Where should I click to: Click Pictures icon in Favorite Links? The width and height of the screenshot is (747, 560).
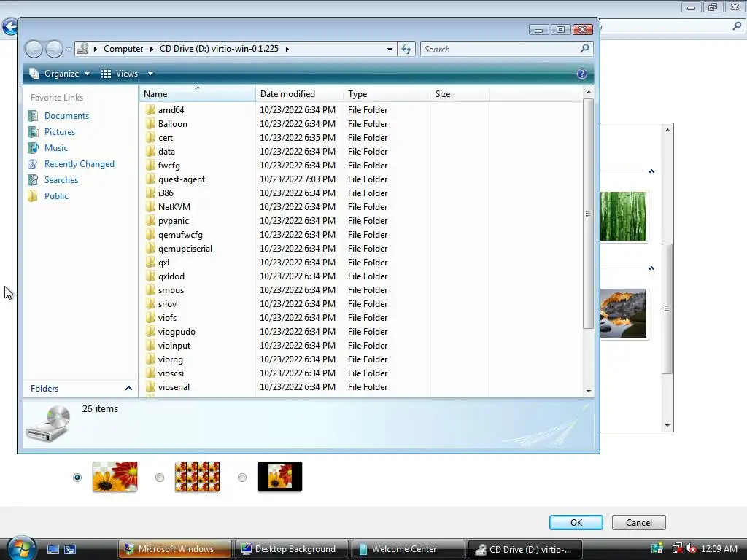tap(33, 132)
